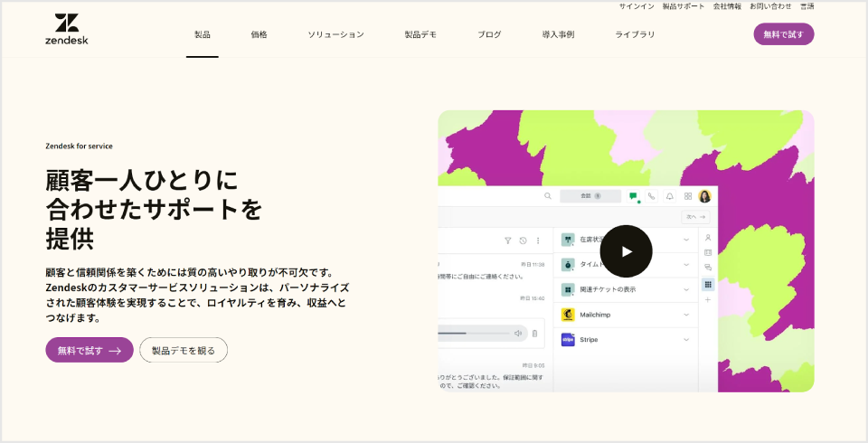Click the history clock icon
This screenshot has height=443, width=868.
point(524,240)
